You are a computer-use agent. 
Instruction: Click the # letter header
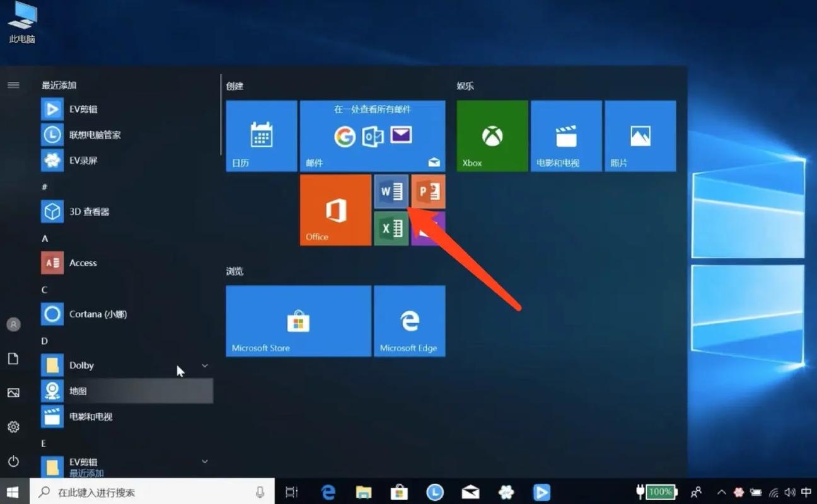[44, 187]
